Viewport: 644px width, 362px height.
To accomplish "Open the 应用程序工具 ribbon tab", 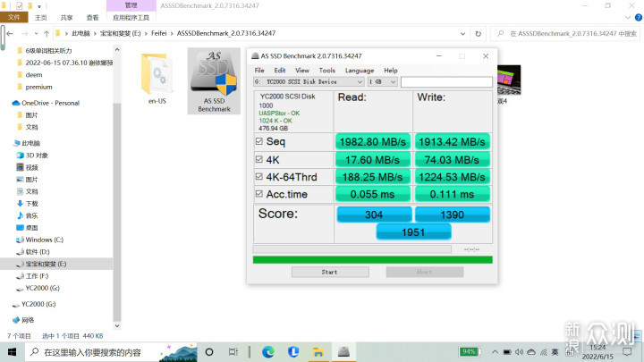I will (131, 18).
